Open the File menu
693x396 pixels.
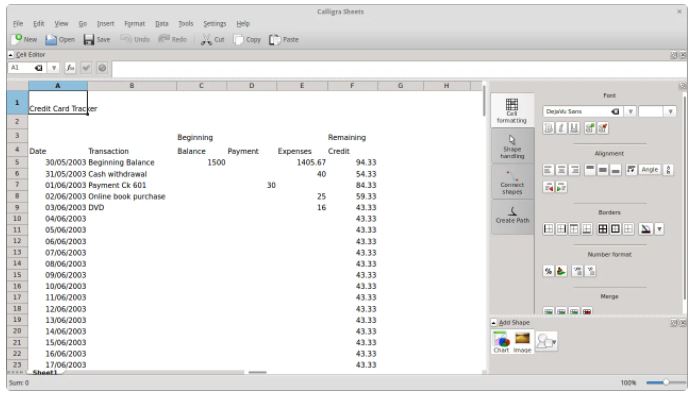(x=18, y=23)
